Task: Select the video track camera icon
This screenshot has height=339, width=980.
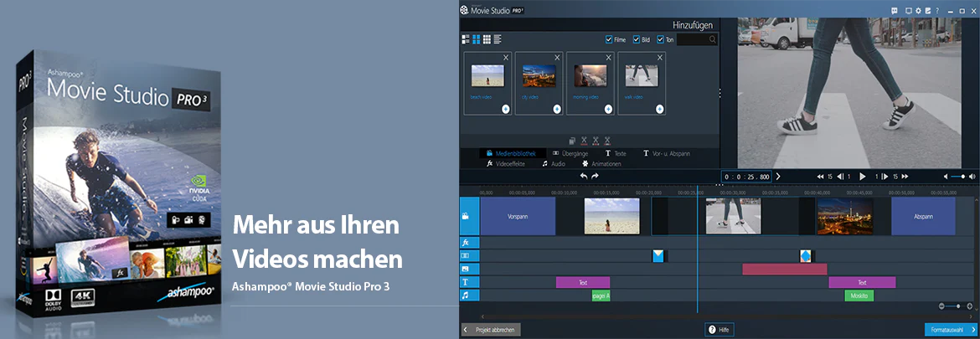Action: (x=465, y=216)
